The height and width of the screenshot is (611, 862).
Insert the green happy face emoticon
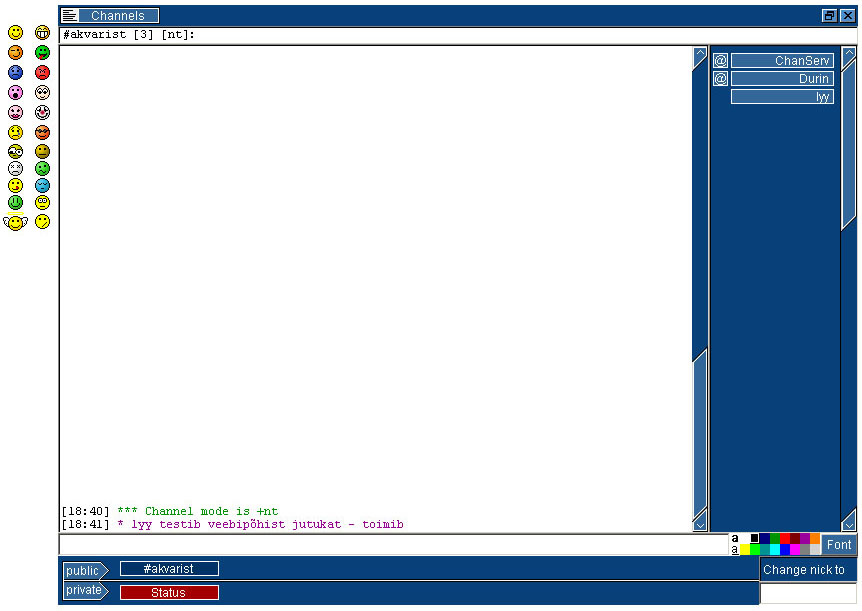[x=15, y=202]
